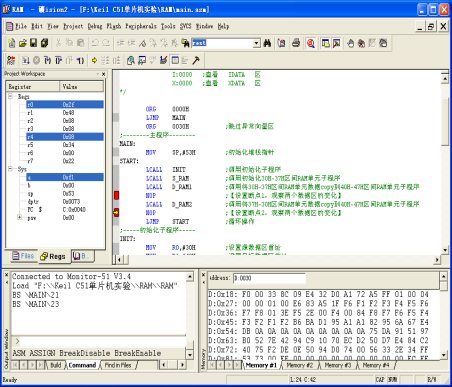Click the binoculars Find icon

[267, 43]
